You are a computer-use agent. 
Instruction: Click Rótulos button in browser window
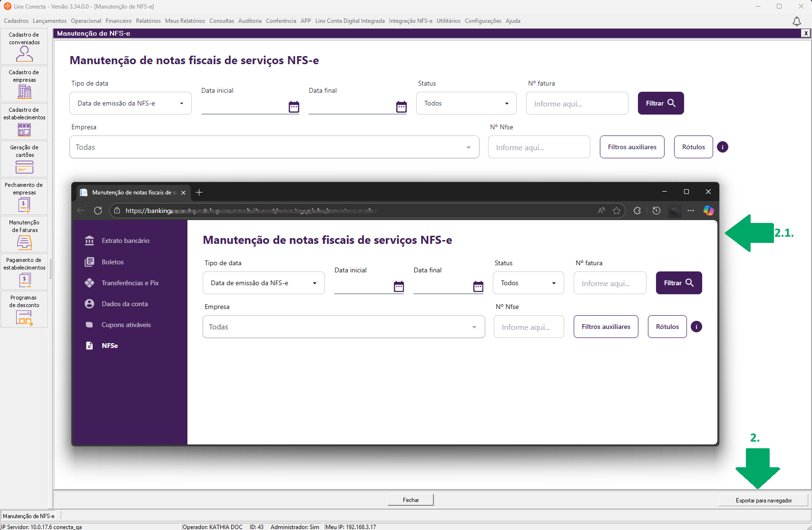(x=667, y=327)
